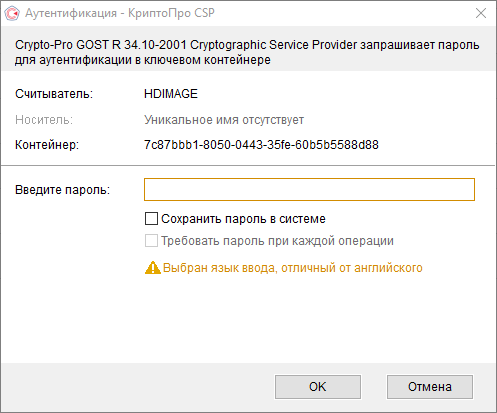
Task: Confirm the password with the OK button
Action: (318, 387)
